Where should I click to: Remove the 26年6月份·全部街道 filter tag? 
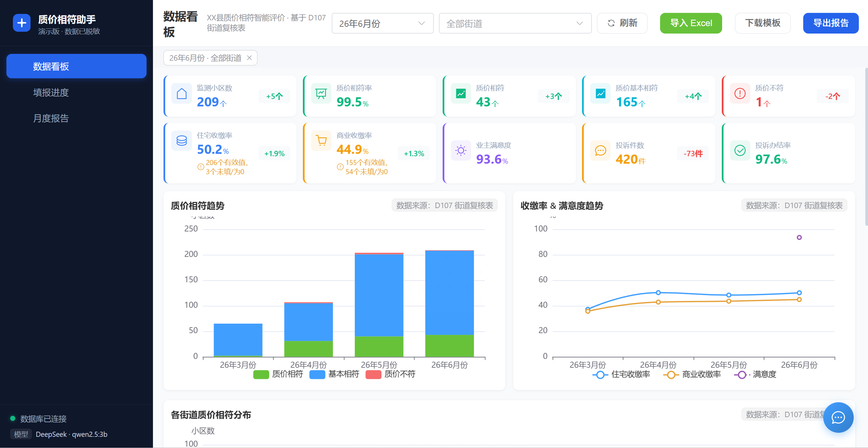(x=249, y=58)
